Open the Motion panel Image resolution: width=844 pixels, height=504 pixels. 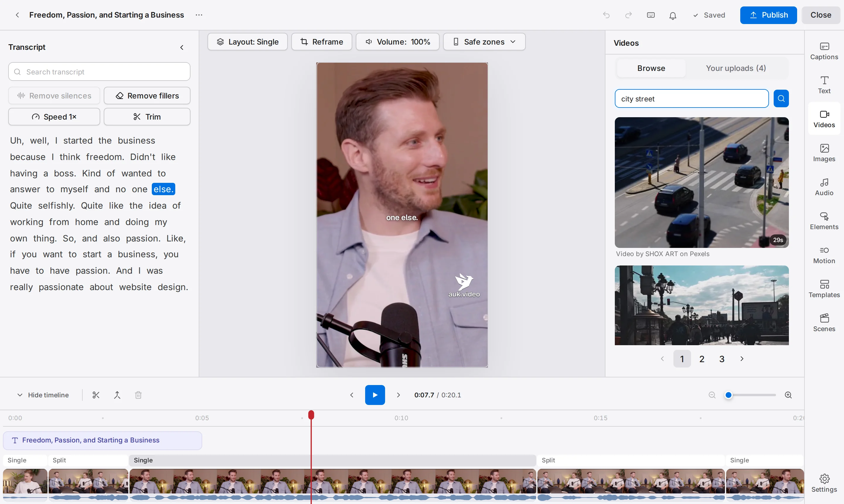point(824,255)
